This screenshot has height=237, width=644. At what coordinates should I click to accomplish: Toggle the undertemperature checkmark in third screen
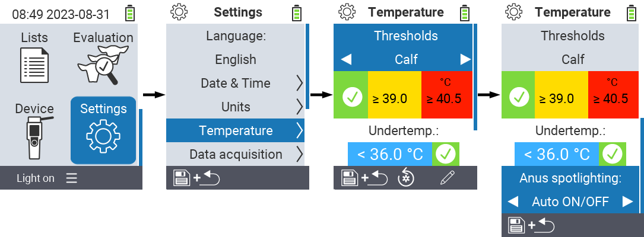(446, 154)
